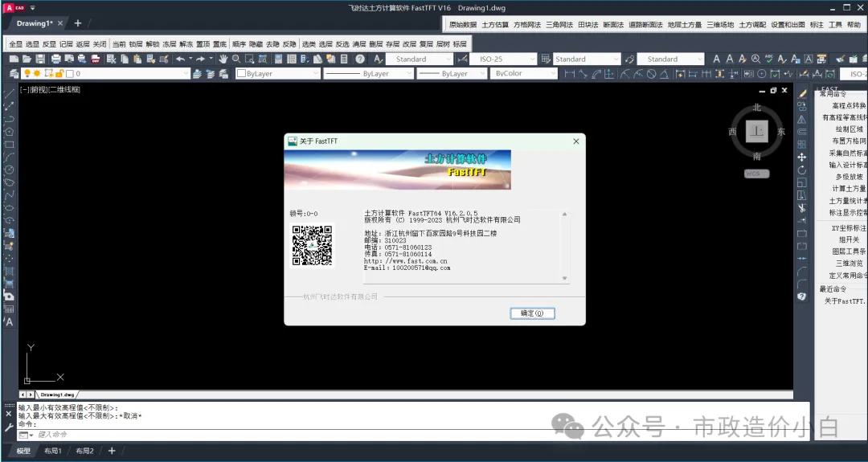Click the Help question mark toolbar icon
This screenshot has width=868, height=462.
[360, 59]
